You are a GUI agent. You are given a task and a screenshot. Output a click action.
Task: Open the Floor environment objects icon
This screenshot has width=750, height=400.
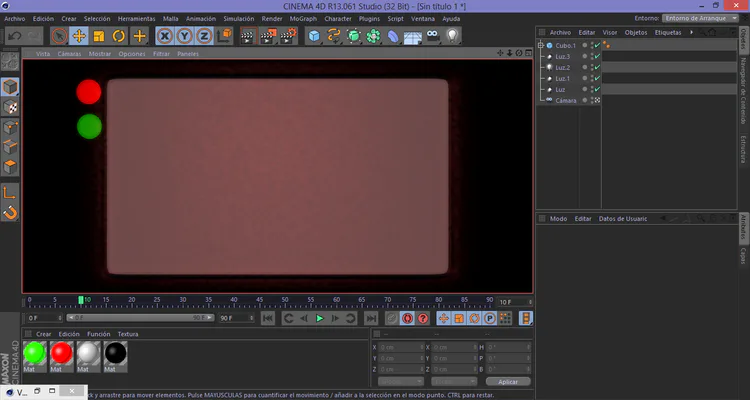click(x=413, y=36)
